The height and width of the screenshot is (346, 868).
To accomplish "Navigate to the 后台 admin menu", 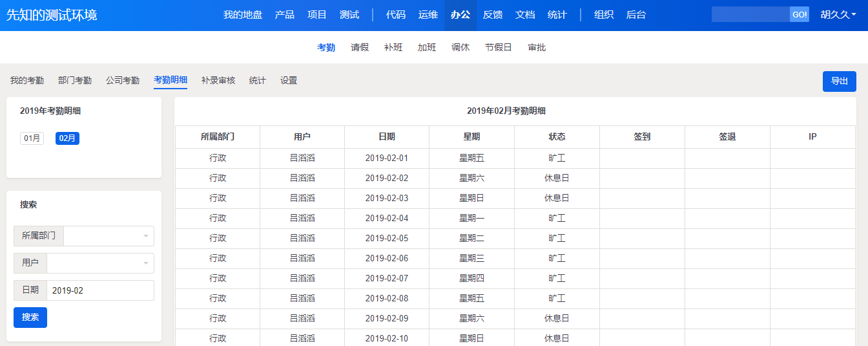I will coord(636,15).
